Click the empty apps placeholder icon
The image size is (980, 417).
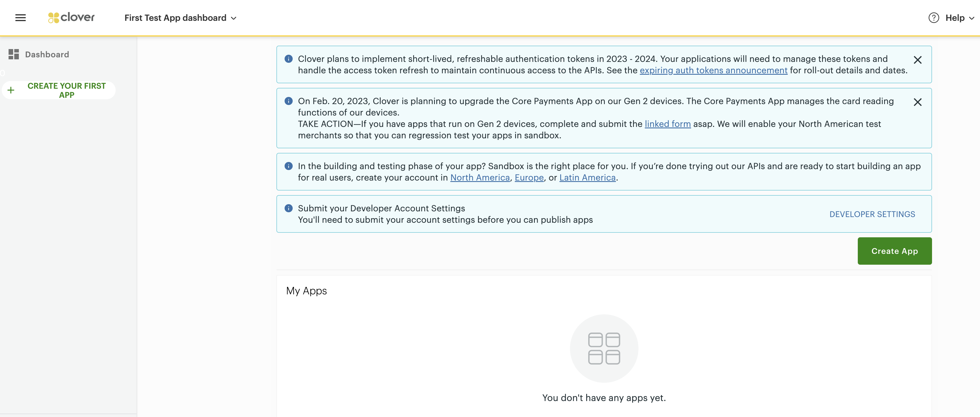604,348
